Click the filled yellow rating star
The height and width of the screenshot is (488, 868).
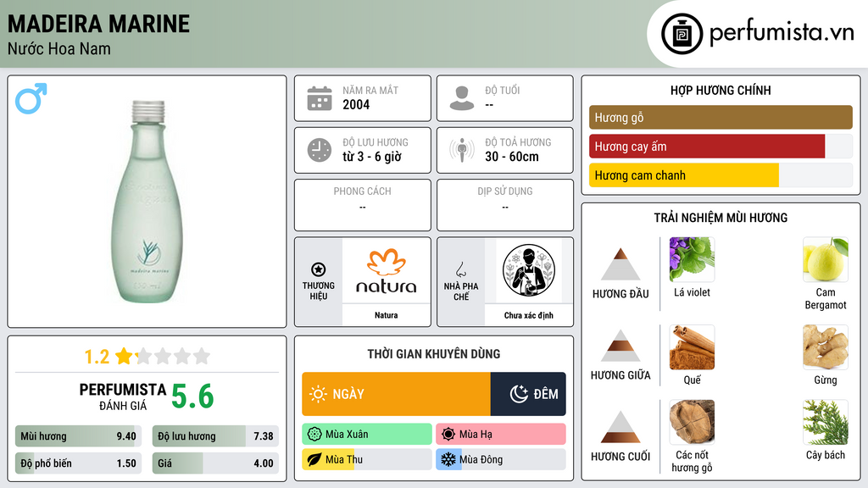point(124,356)
